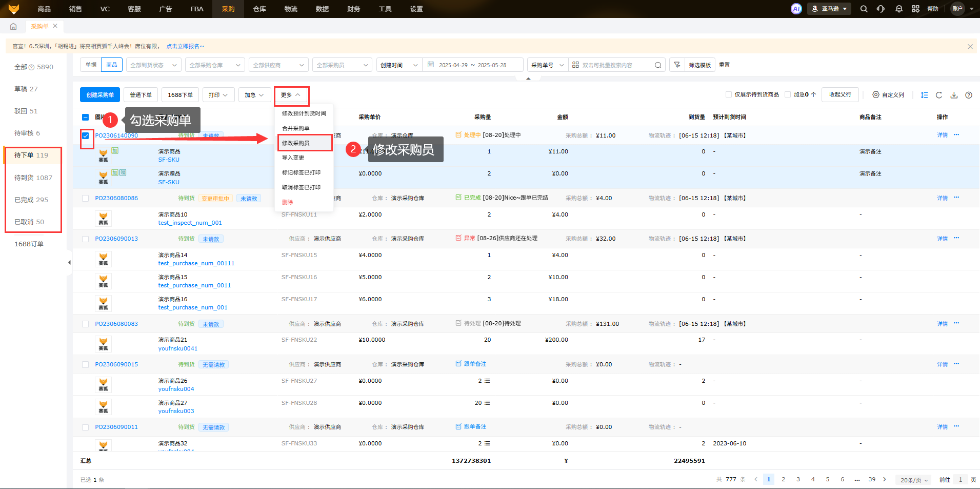Expand the 全部供应商 dropdown

pos(278,65)
